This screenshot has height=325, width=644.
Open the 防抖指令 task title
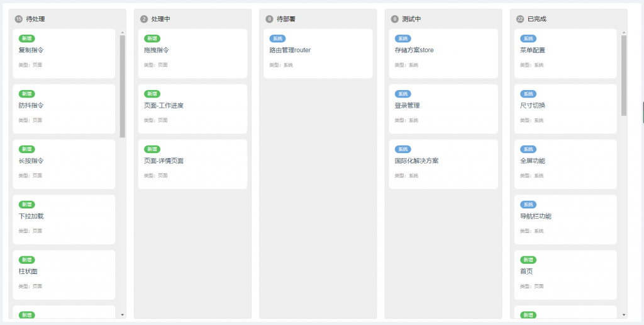tap(31, 105)
